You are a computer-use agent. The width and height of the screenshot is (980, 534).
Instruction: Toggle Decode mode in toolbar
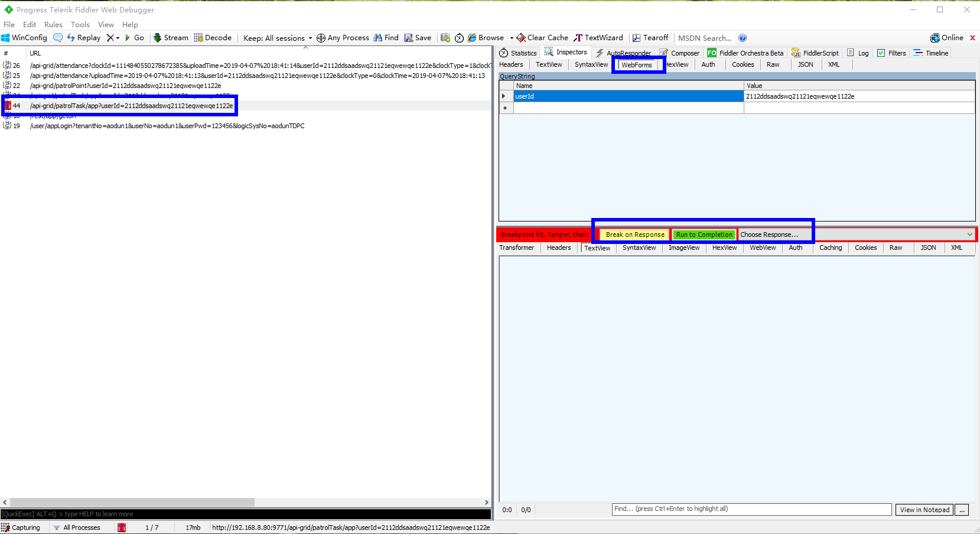point(213,38)
